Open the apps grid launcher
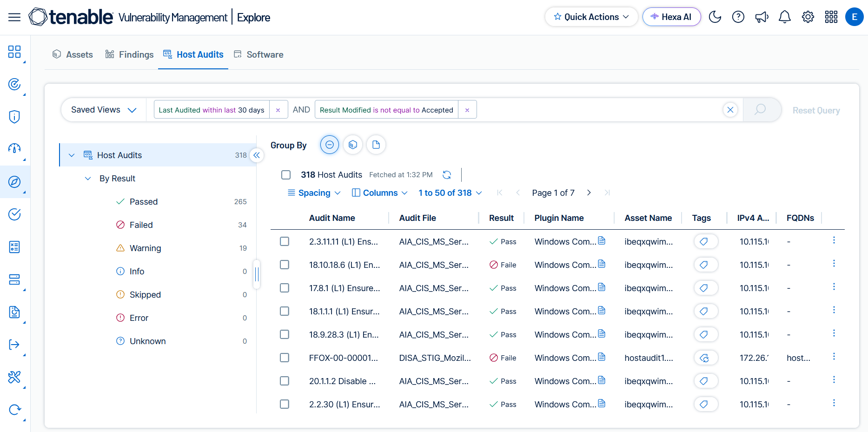868x432 pixels. (831, 17)
